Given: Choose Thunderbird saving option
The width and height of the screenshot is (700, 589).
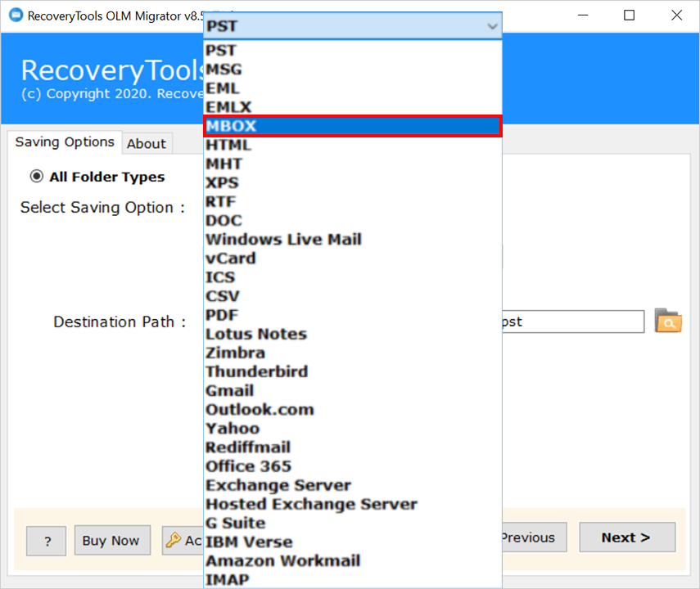Looking at the screenshot, I should pos(353,371).
